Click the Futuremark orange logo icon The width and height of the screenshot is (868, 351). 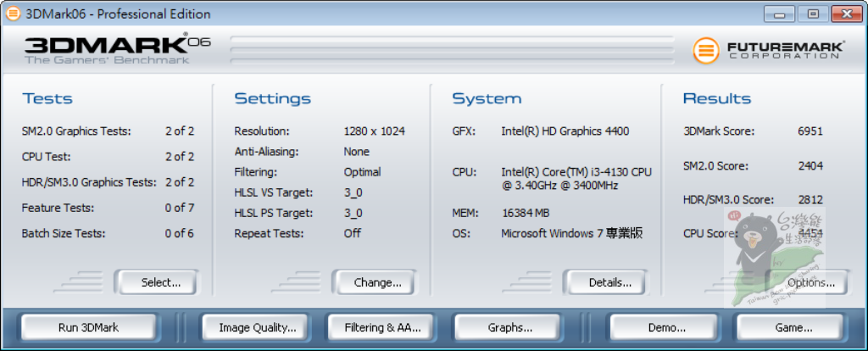pyautogui.click(x=706, y=50)
